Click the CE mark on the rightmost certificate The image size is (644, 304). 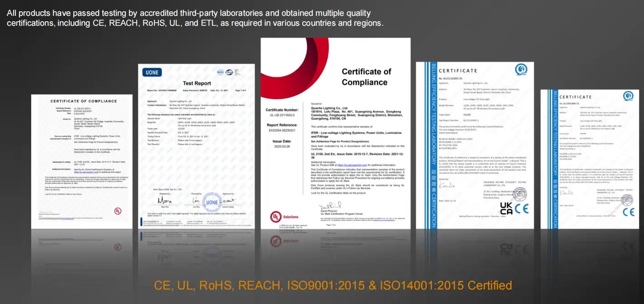(628, 211)
